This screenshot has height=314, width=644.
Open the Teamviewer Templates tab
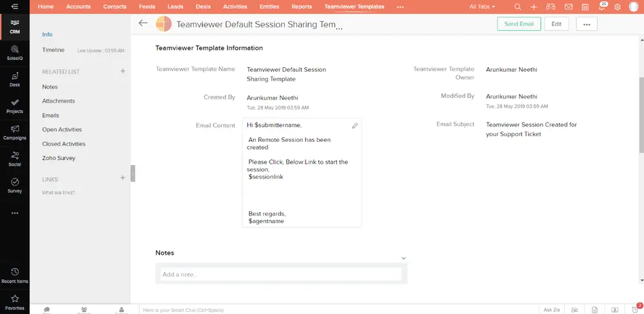coord(354,6)
